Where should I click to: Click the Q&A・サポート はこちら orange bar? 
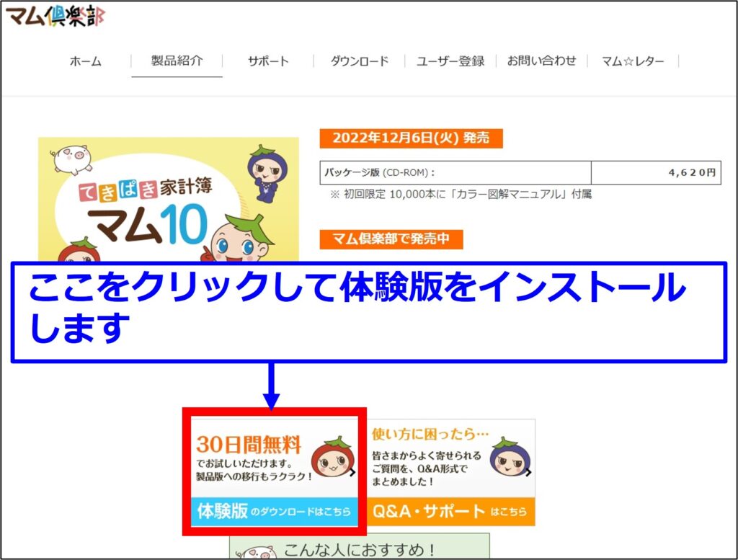[x=451, y=512]
